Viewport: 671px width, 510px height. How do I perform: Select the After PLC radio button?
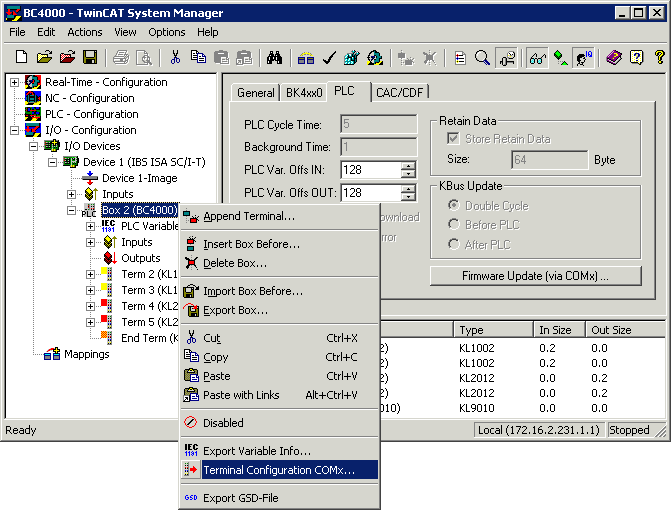click(x=454, y=244)
